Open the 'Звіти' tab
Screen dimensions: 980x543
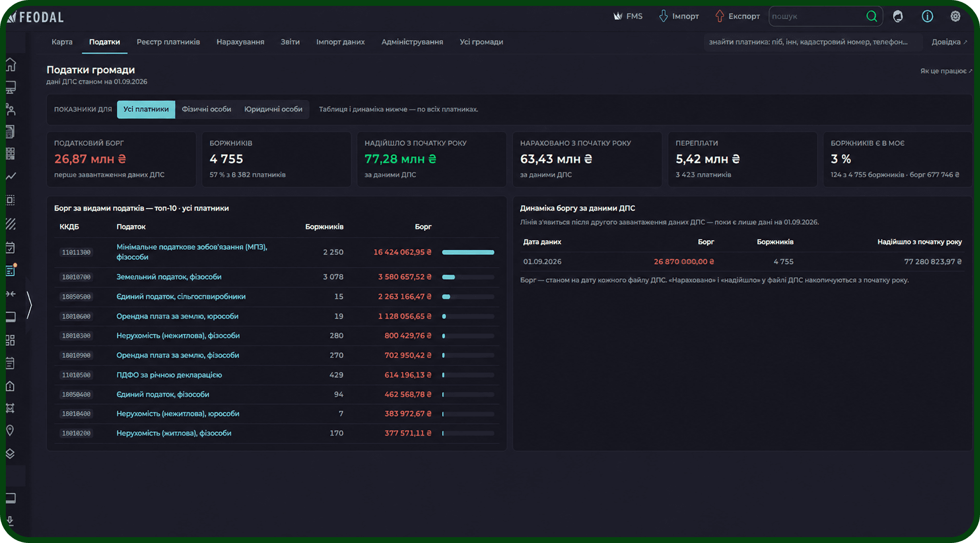click(290, 42)
